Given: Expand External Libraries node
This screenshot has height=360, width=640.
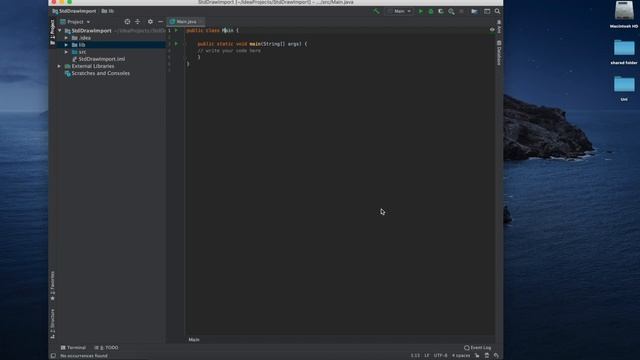Looking at the screenshot, I should 60,66.
